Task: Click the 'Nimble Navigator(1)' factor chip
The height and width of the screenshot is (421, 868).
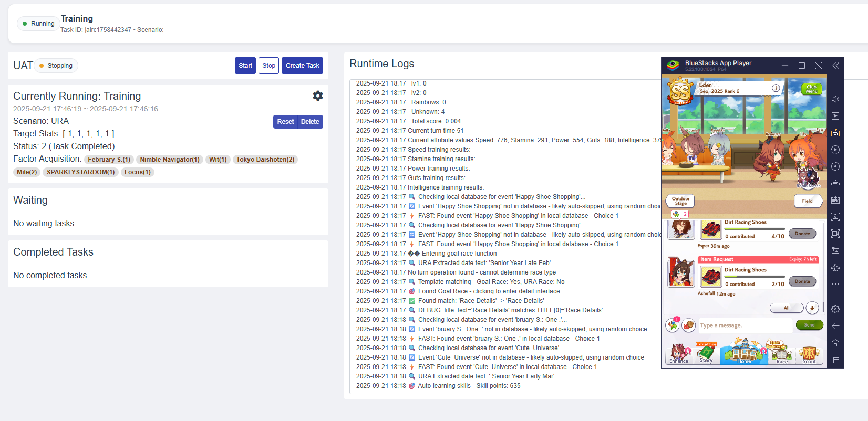Action: point(170,160)
